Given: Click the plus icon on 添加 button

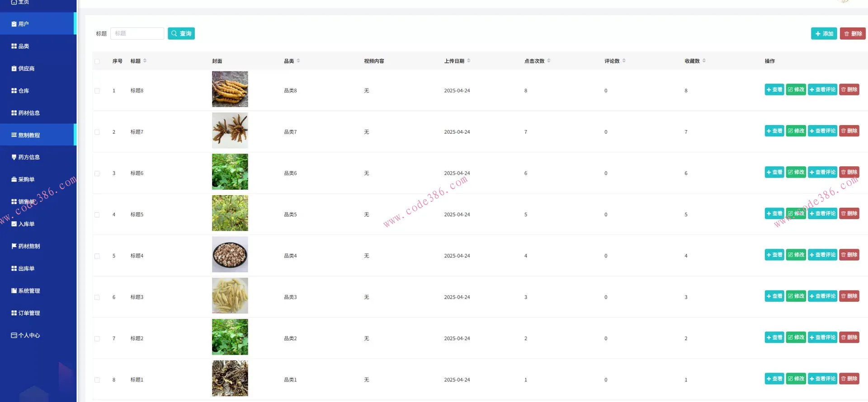Looking at the screenshot, I should coord(818,34).
